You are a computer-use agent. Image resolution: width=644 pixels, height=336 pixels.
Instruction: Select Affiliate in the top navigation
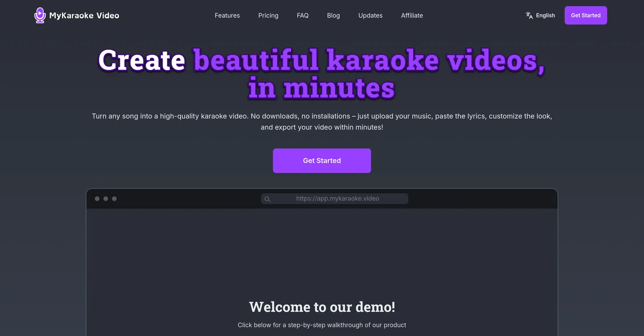point(412,15)
